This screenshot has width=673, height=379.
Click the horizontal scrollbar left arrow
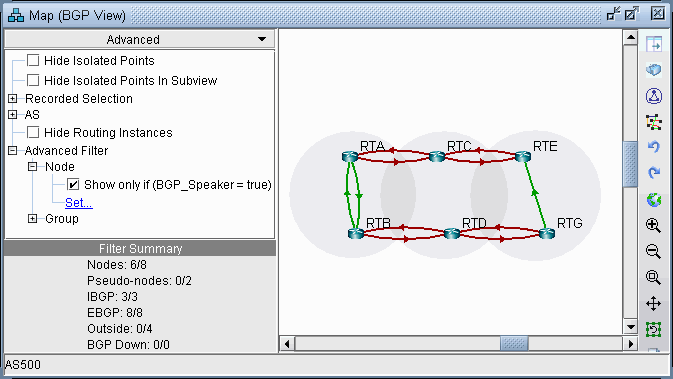click(287, 344)
